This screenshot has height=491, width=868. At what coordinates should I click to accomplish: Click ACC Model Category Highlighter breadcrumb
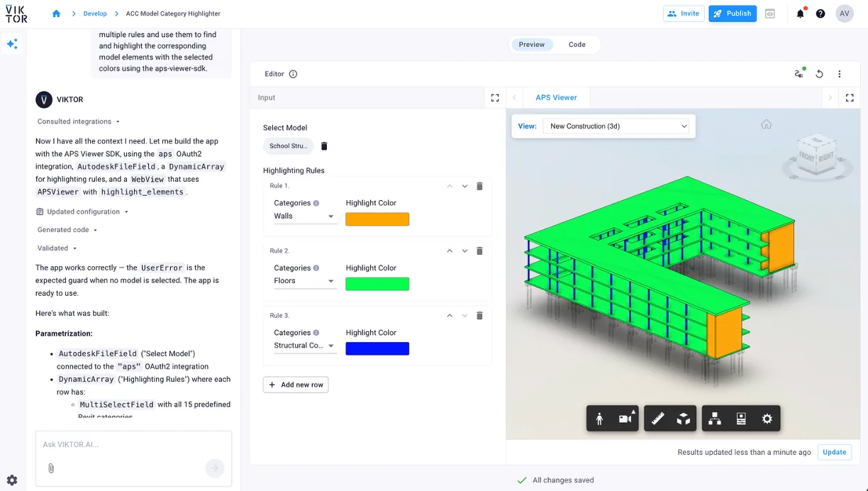[173, 13]
